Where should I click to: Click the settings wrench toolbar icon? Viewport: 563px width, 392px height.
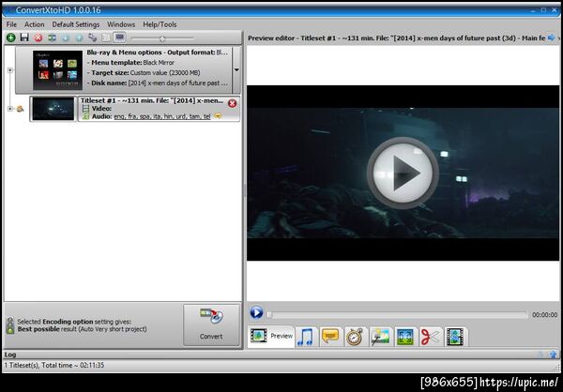click(93, 38)
